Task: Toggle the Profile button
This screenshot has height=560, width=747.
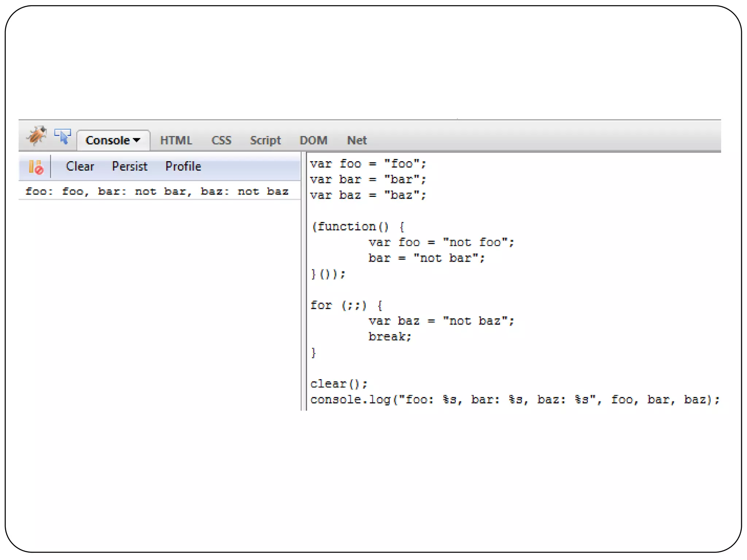Action: point(183,167)
